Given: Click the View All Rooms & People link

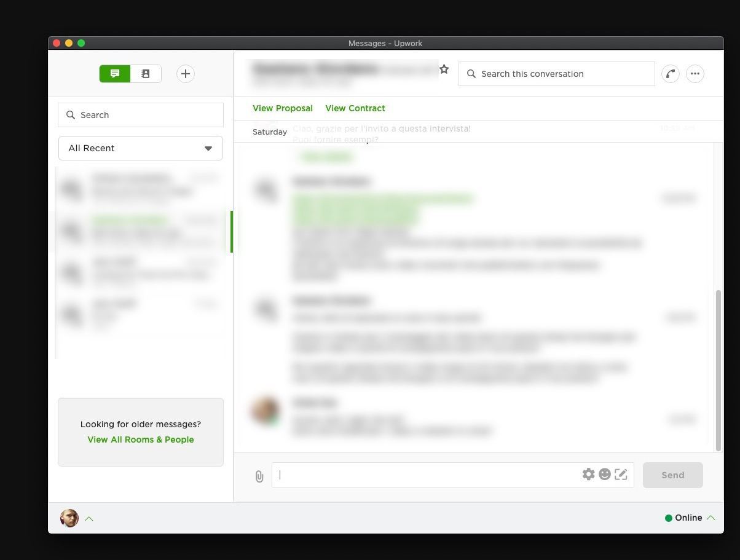Looking at the screenshot, I should (141, 440).
